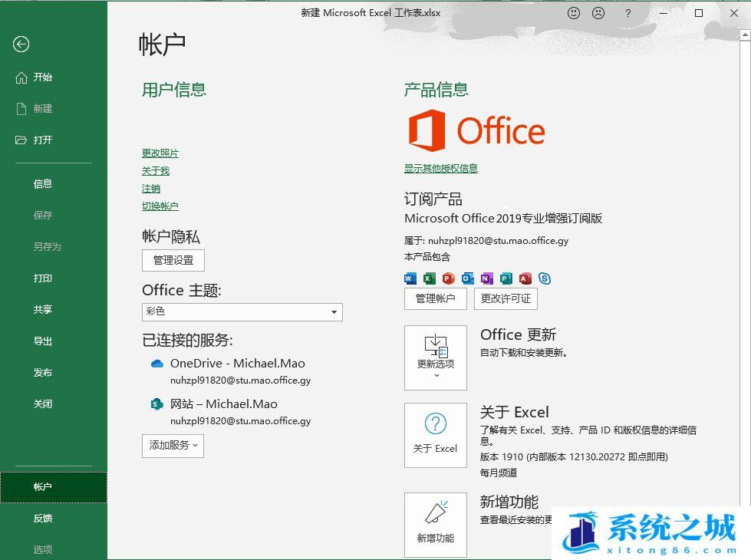Open the 信息 tab in sidebar
Image resolution: width=751 pixels, height=560 pixels.
click(43, 184)
